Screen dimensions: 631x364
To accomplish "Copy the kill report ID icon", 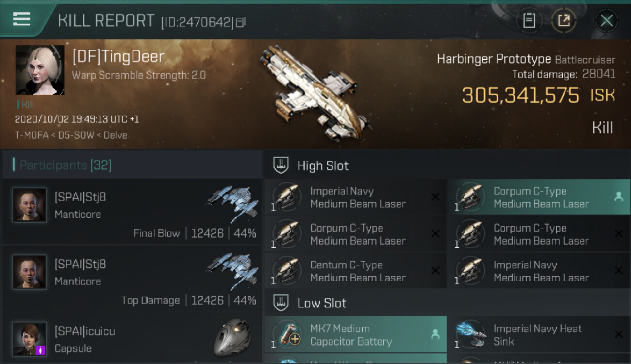I will [x=241, y=22].
